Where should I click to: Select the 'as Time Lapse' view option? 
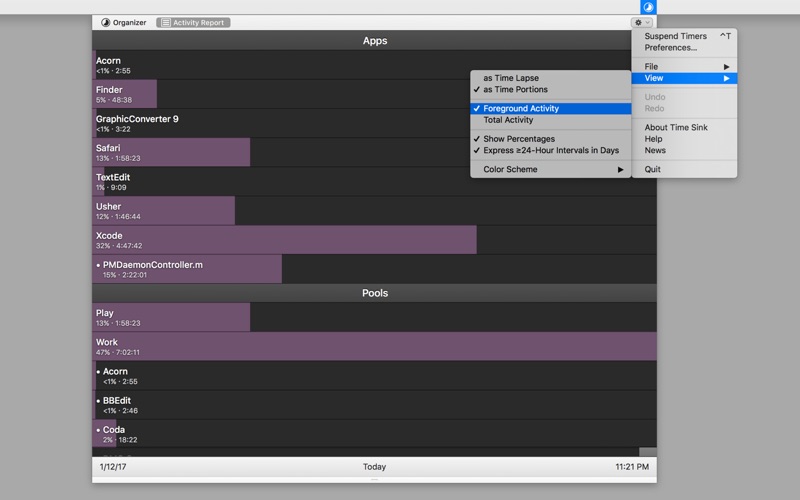tap(551, 78)
